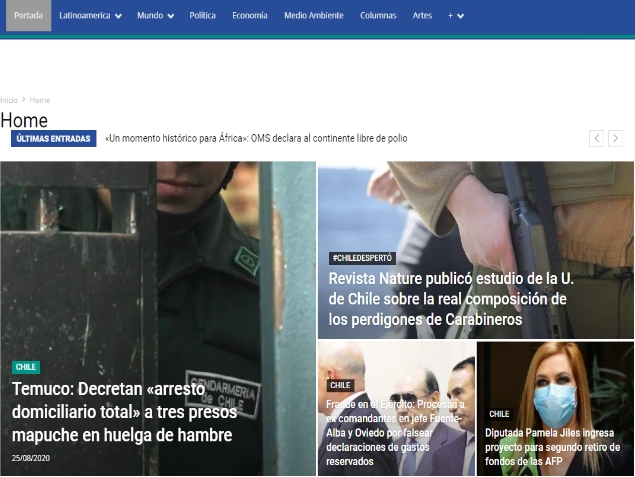Click the Últimas Entradas label
Screen dimensions: 635x477
click(x=53, y=139)
